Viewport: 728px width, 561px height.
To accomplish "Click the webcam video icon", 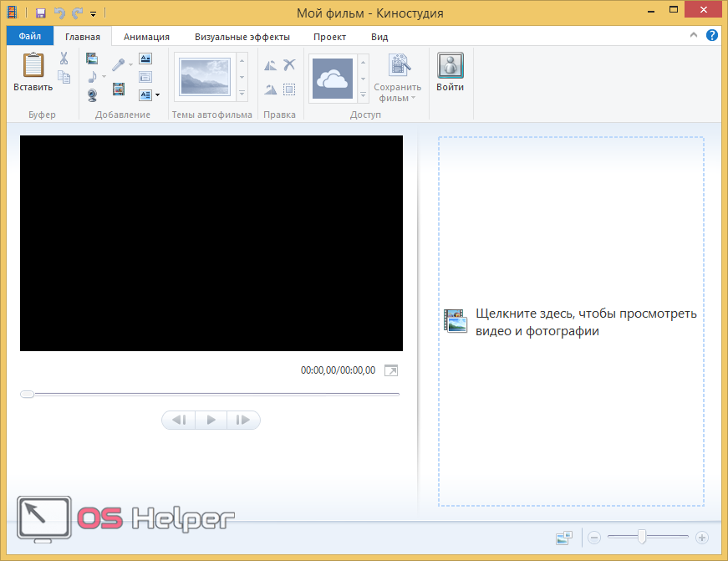I will pyautogui.click(x=92, y=94).
